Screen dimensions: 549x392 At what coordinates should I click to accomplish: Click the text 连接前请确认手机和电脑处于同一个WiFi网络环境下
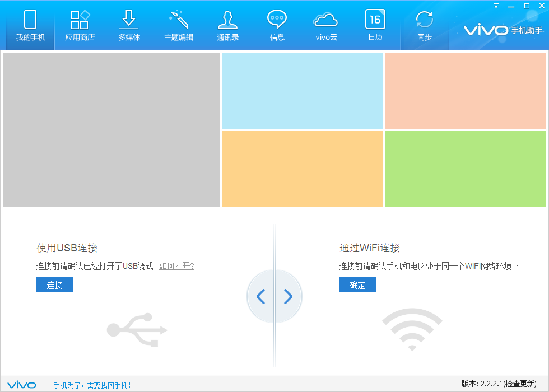pyautogui.click(x=429, y=267)
